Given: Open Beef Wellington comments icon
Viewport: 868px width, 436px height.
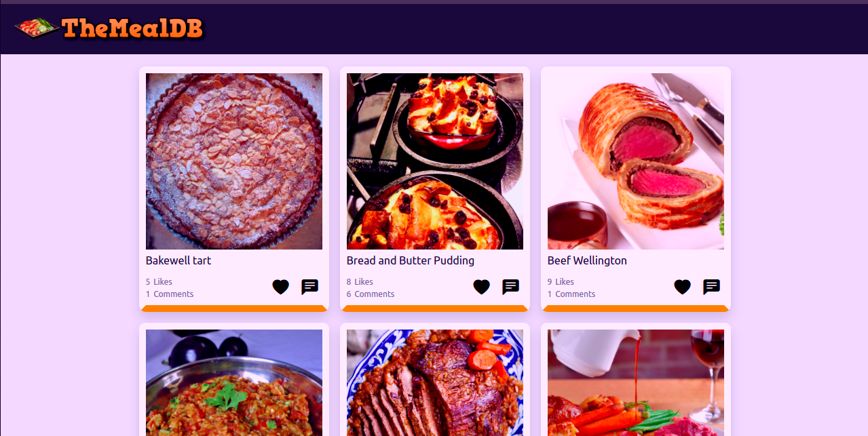Looking at the screenshot, I should (x=711, y=287).
